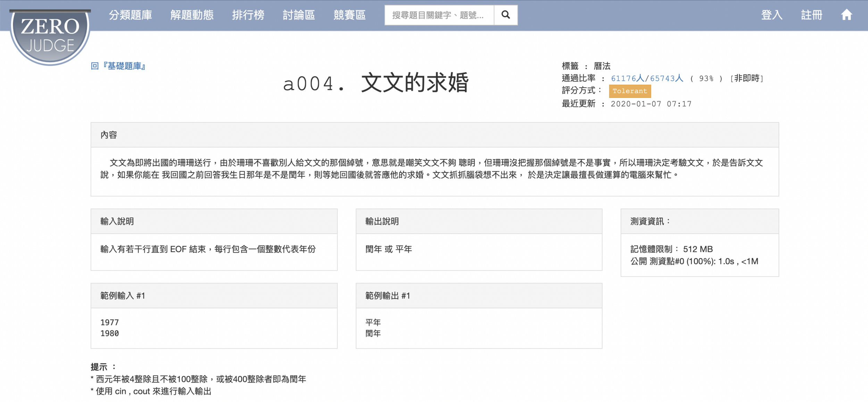The width and height of the screenshot is (868, 402).
Task: Click the home icon in the navbar
Action: [x=846, y=15]
